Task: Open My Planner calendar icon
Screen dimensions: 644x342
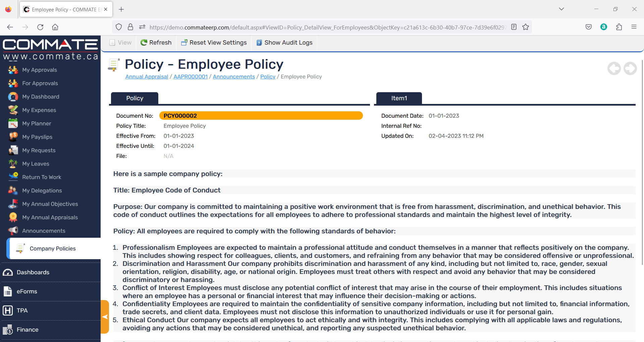Action: coord(13,123)
